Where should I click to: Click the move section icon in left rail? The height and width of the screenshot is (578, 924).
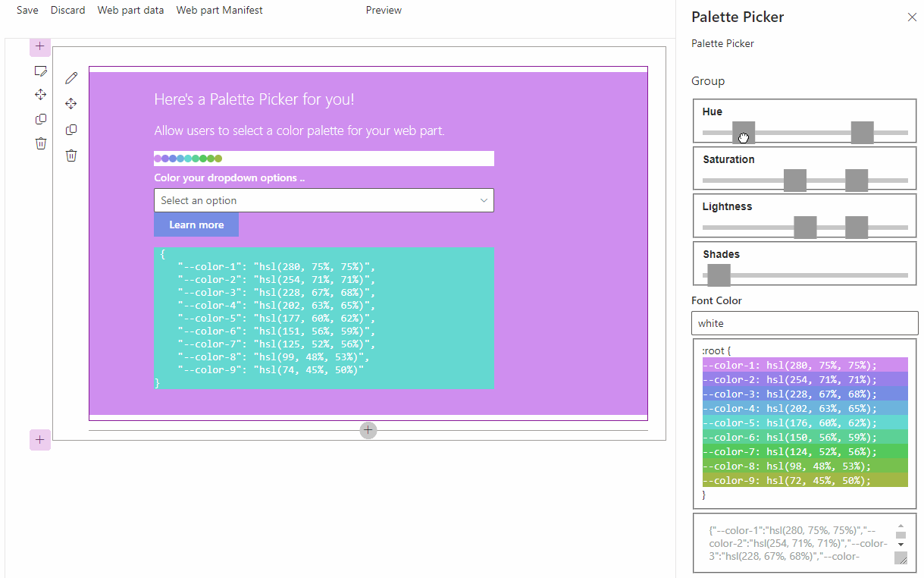coord(41,95)
